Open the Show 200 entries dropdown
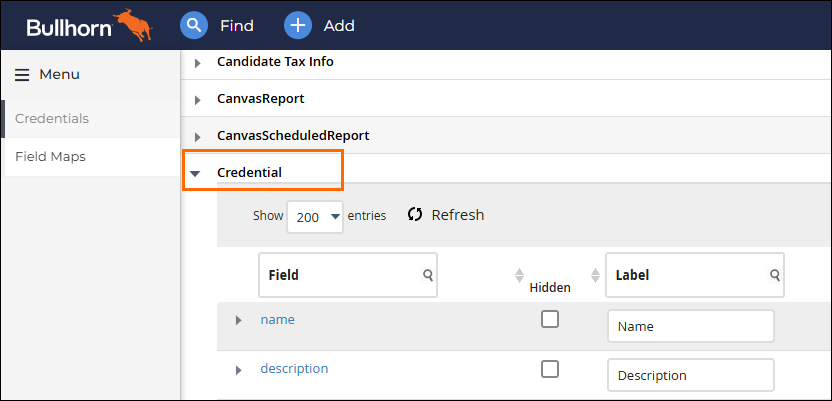Image resolution: width=832 pixels, height=401 pixels. (315, 216)
